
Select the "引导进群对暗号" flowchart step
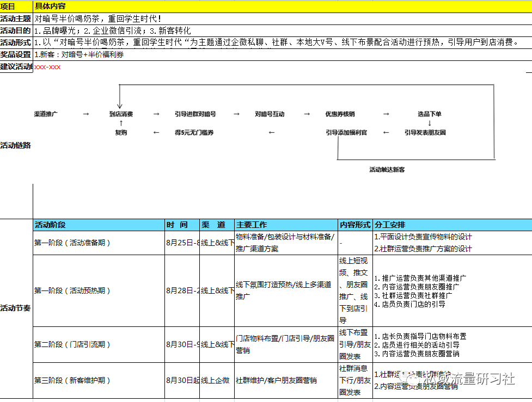tap(195, 114)
